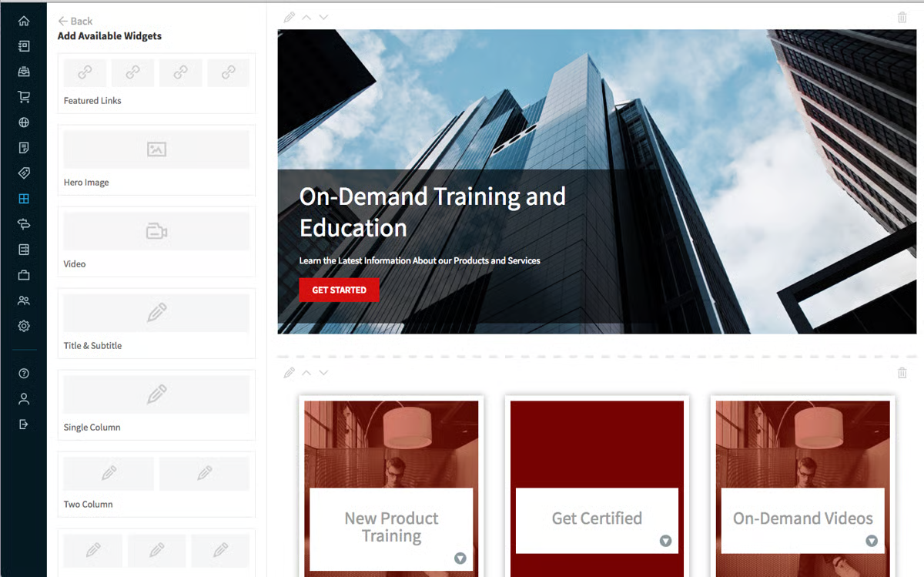Open the users management icon

pos(23,300)
